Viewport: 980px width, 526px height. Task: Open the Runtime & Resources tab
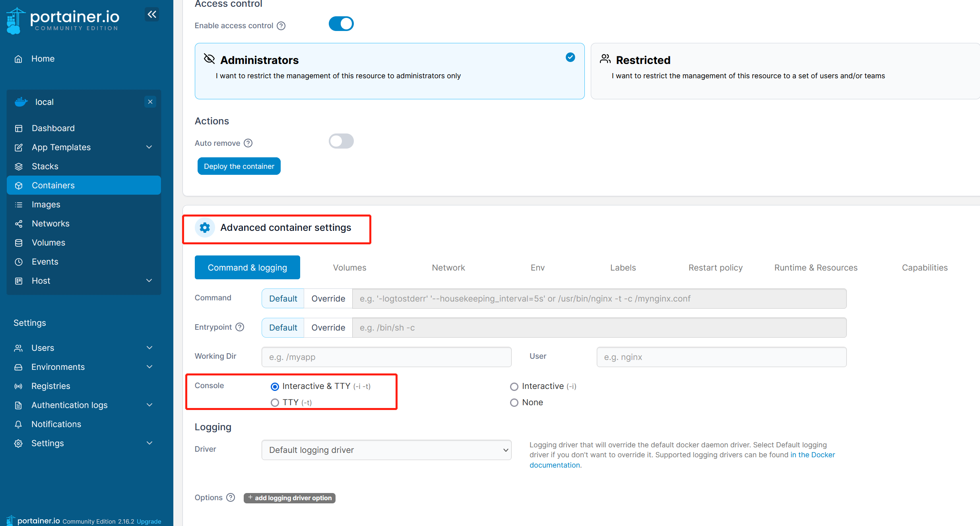[815, 268]
